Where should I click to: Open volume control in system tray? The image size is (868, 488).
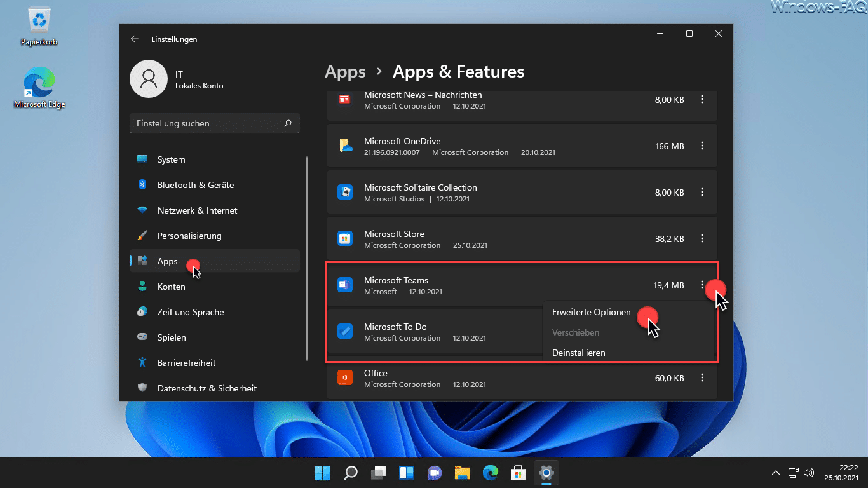coord(809,473)
